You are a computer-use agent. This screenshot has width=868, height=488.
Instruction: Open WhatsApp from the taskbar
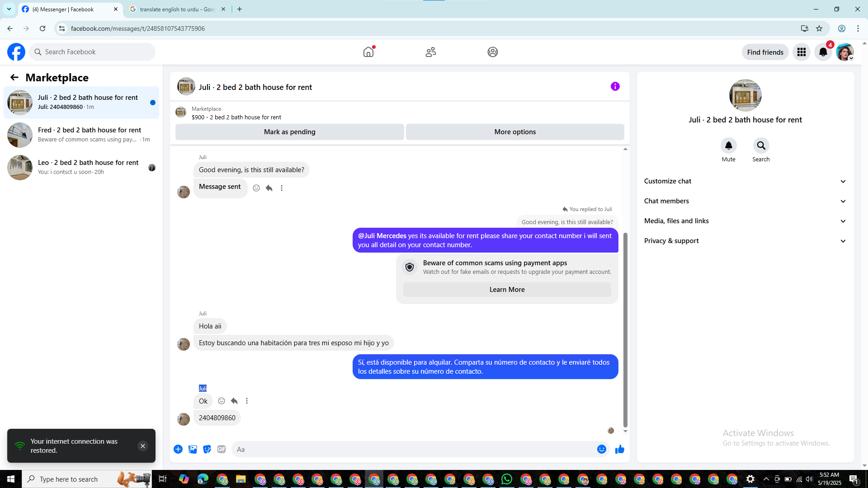coord(507,479)
